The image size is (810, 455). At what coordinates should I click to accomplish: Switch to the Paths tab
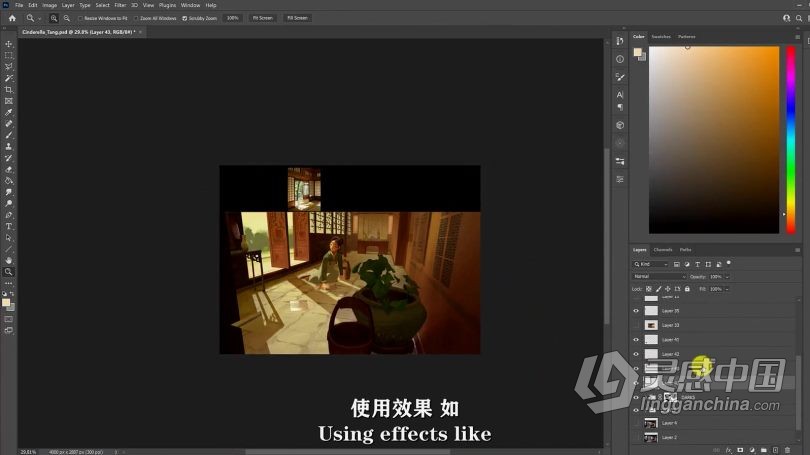pos(686,250)
